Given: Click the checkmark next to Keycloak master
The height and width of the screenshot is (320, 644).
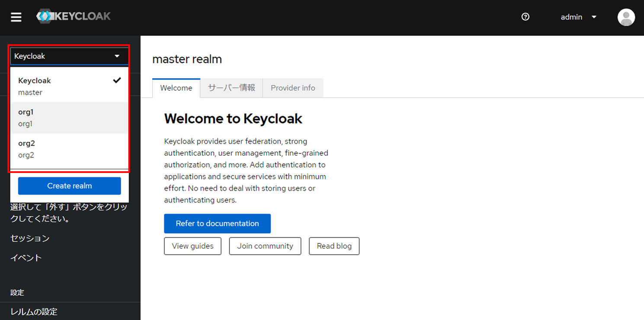Looking at the screenshot, I should [117, 80].
